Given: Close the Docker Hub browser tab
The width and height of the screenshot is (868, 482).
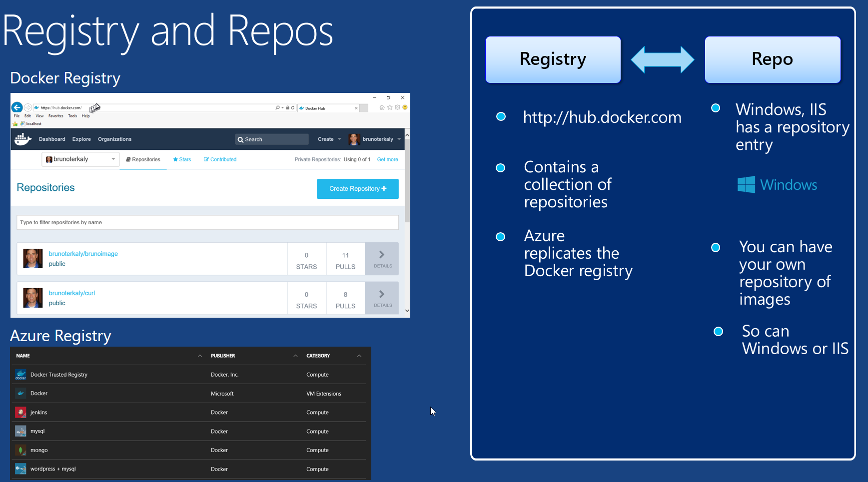Looking at the screenshot, I should pyautogui.click(x=356, y=108).
